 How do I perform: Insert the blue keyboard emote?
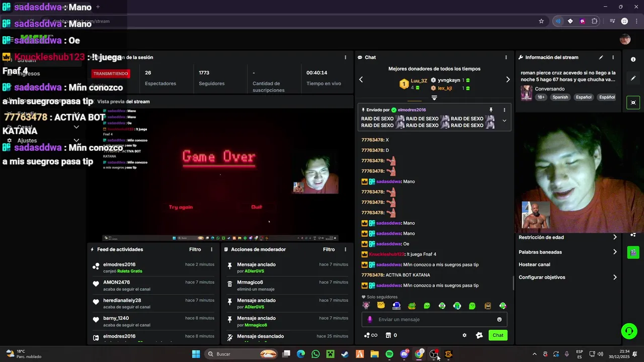pos(396,305)
